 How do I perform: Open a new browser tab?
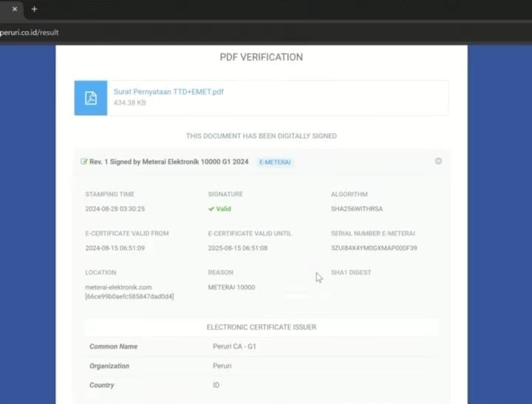coord(34,9)
